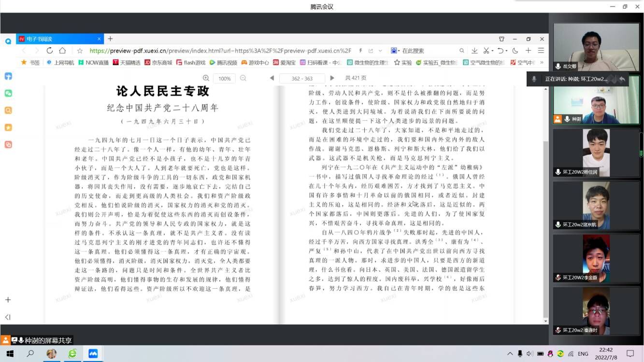Switch to the 电子书阅读 tab
The image size is (644, 362).
pos(58,39)
